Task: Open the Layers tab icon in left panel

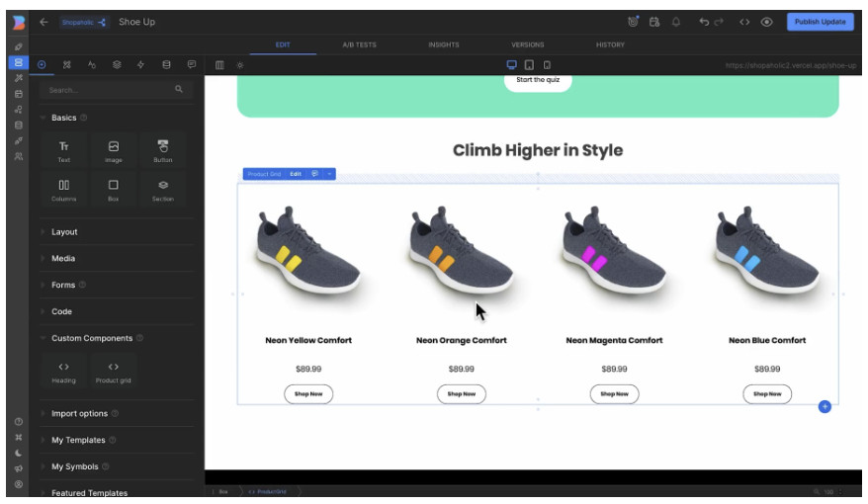Action: point(117,64)
